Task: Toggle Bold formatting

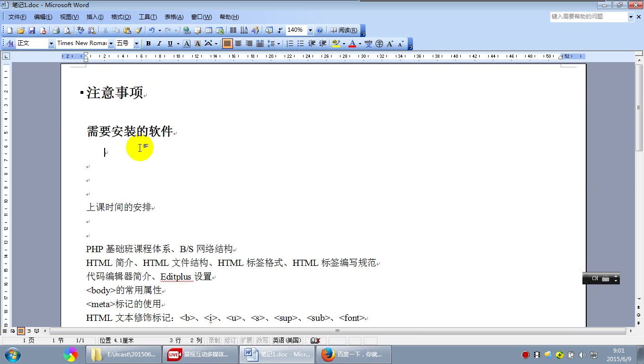Action: point(148,44)
